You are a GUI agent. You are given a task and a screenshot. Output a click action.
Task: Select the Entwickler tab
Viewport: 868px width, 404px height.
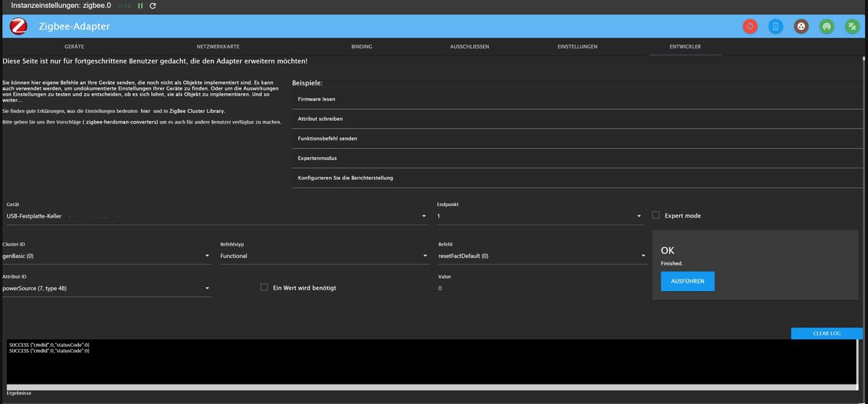click(685, 47)
